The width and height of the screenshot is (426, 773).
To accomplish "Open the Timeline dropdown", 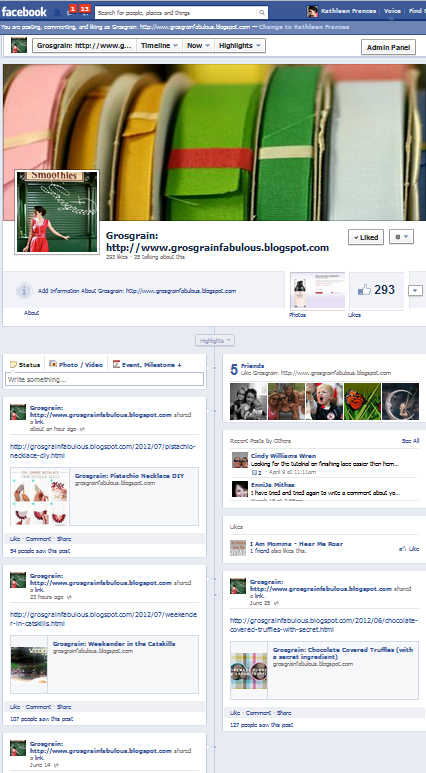I will 159,45.
